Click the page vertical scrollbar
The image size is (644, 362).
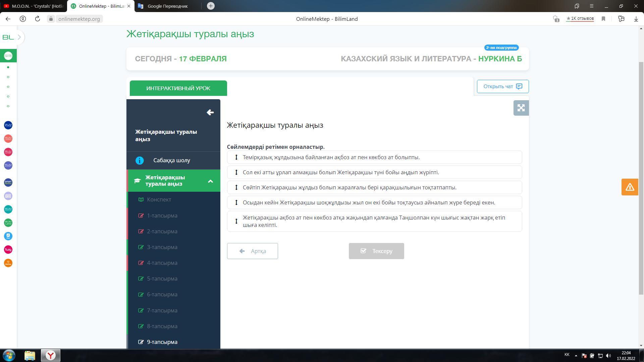click(x=641, y=178)
